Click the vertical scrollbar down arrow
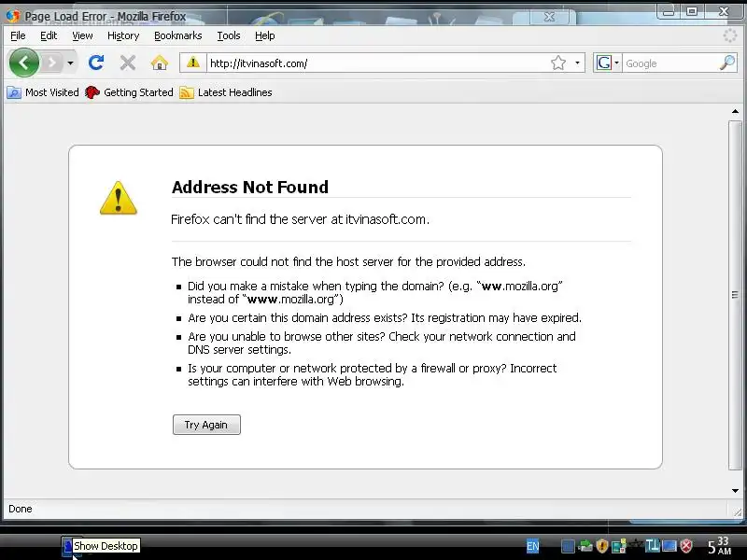747x560 pixels. point(735,491)
